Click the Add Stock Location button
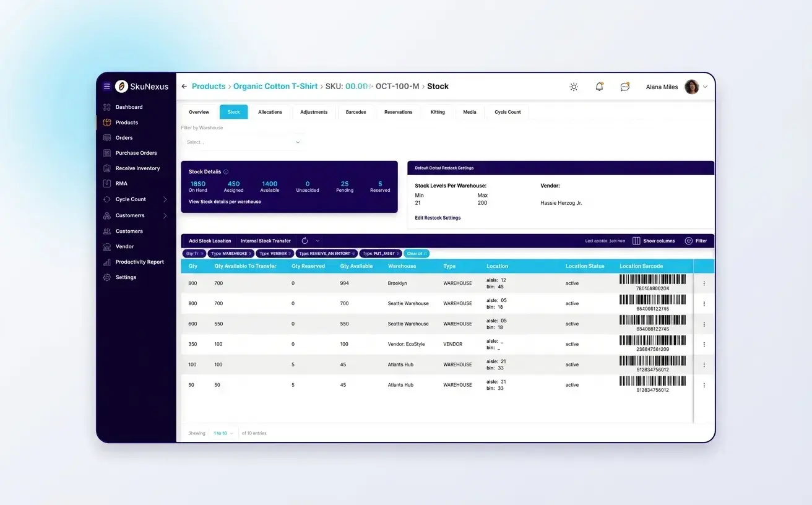 [209, 241]
